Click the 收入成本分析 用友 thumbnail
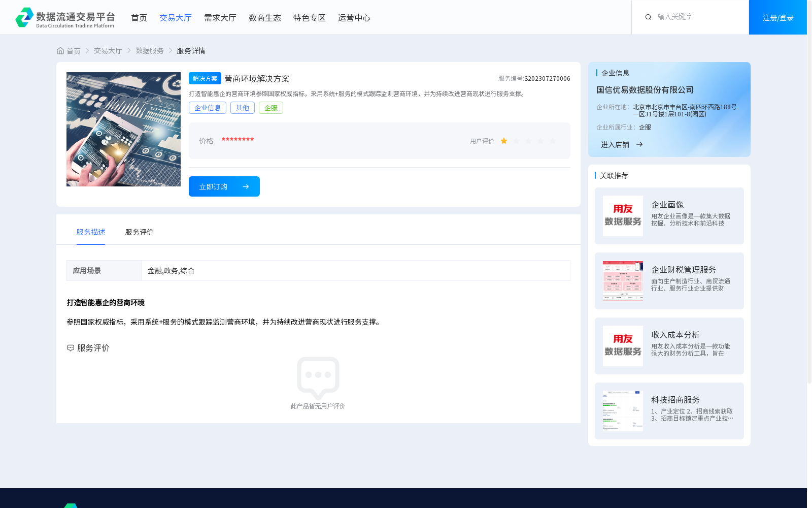812x508 pixels. 623,346
